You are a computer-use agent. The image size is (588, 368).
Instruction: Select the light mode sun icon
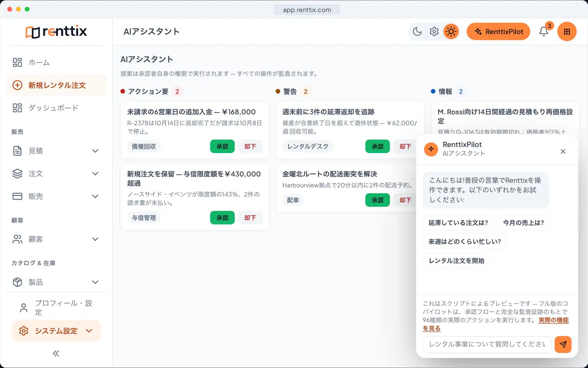click(451, 32)
